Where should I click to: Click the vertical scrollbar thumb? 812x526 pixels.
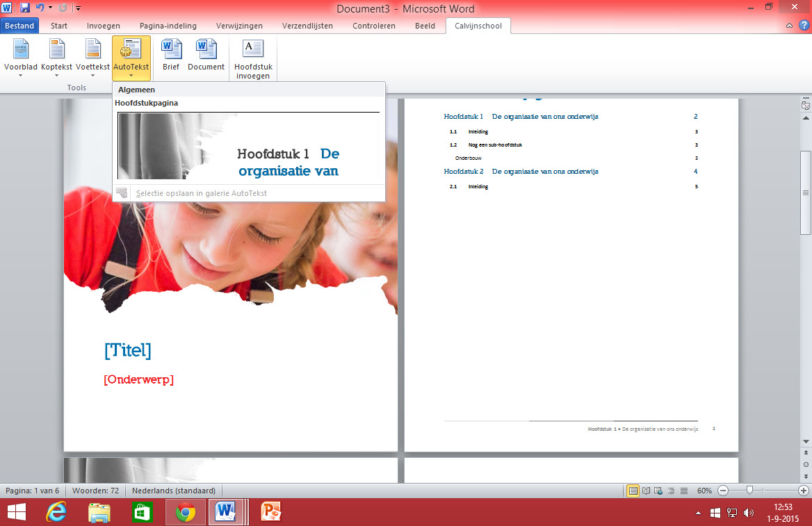click(x=806, y=192)
